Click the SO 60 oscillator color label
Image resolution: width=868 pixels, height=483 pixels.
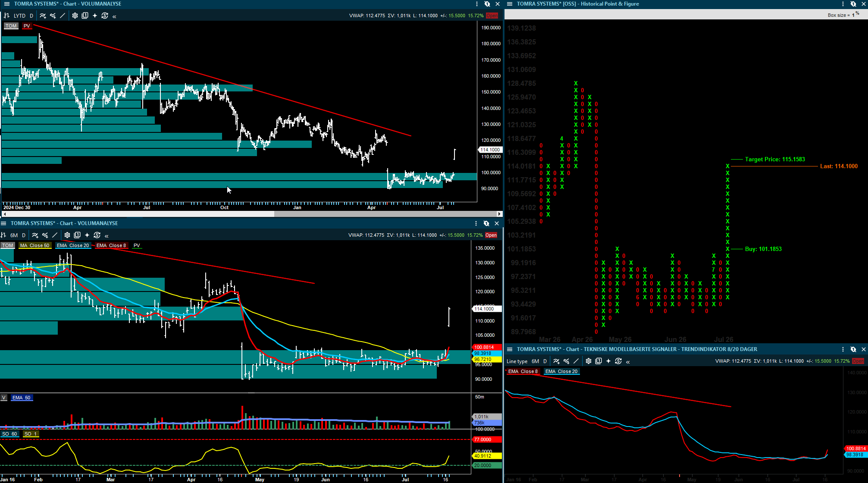pos(9,434)
